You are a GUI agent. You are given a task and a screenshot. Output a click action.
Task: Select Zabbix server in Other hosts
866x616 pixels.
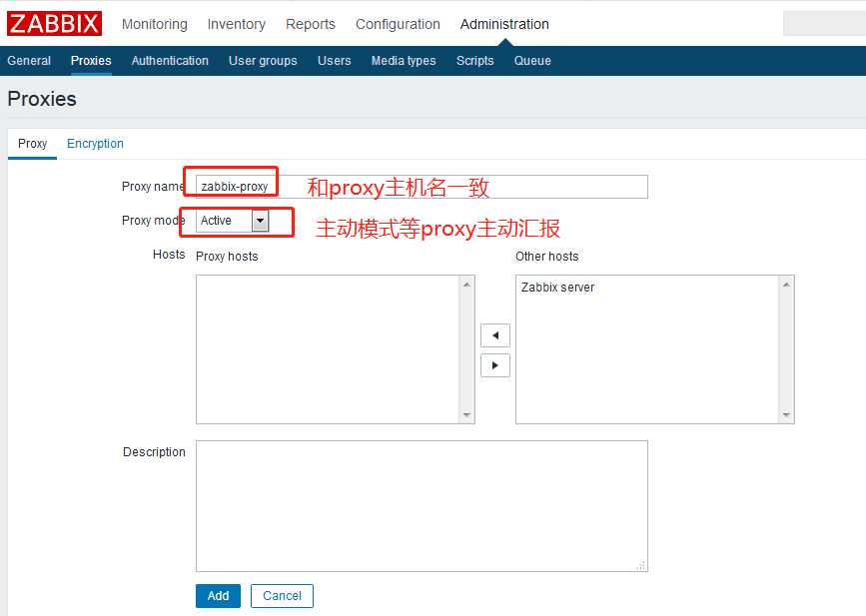pos(557,287)
